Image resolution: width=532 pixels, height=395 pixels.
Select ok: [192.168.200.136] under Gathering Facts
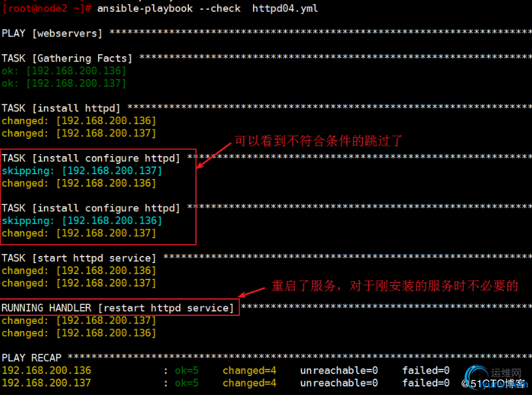point(64,71)
